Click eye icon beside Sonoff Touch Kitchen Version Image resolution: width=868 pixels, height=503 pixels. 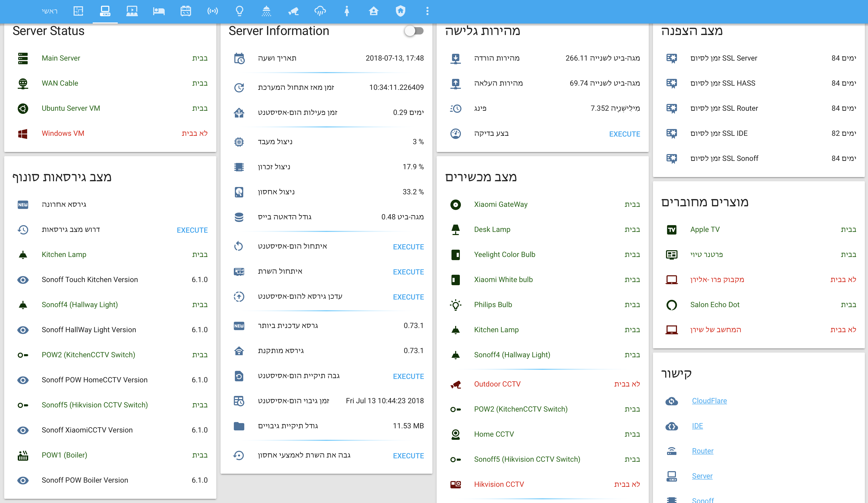coord(23,280)
